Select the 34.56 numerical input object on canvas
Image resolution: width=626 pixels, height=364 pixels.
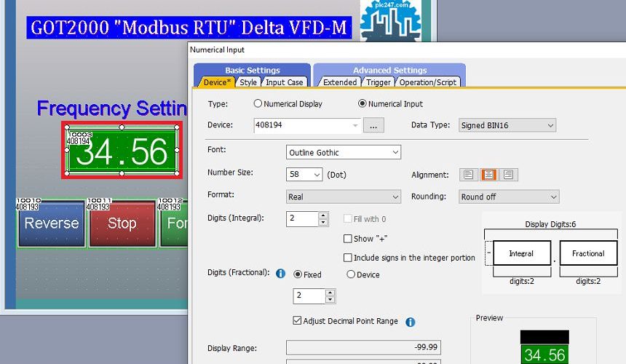click(122, 151)
